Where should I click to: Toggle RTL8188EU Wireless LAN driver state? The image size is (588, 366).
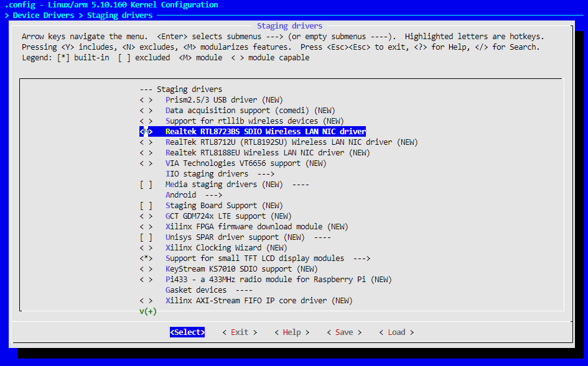(146, 153)
